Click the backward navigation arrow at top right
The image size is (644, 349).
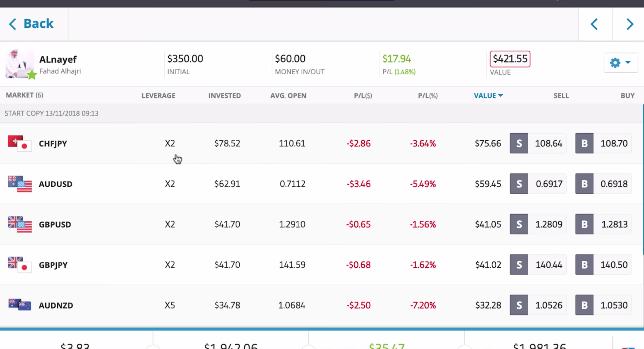pos(594,24)
